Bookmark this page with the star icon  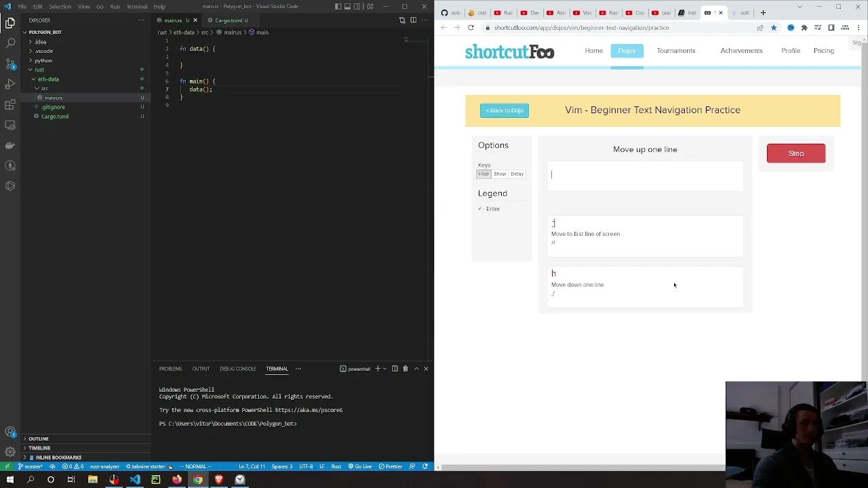(774, 28)
